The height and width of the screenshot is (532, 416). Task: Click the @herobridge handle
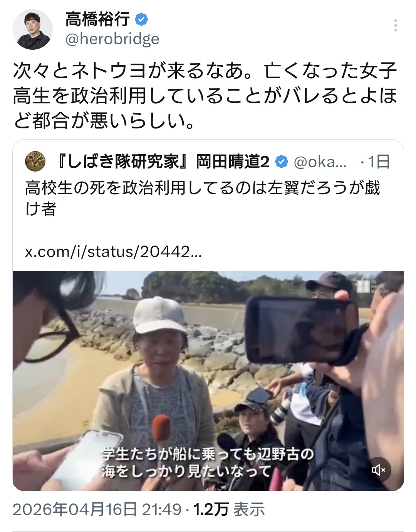pyautogui.click(x=112, y=39)
